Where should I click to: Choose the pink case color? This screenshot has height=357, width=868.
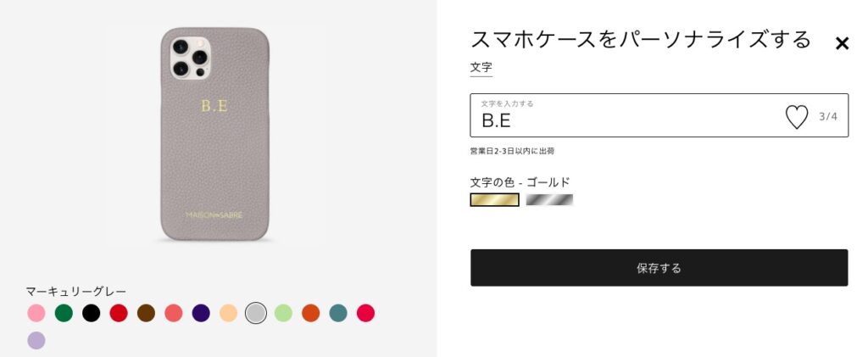(x=36, y=313)
